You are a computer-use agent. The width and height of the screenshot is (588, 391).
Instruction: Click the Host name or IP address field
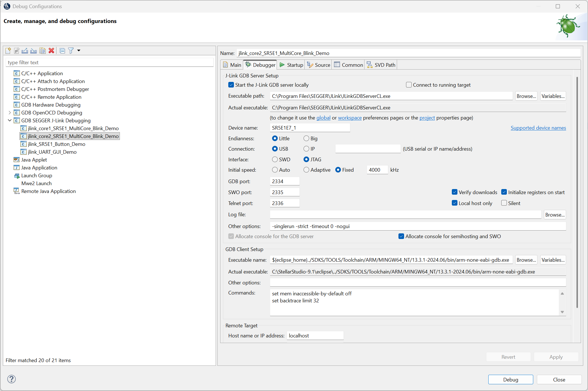pyautogui.click(x=315, y=336)
